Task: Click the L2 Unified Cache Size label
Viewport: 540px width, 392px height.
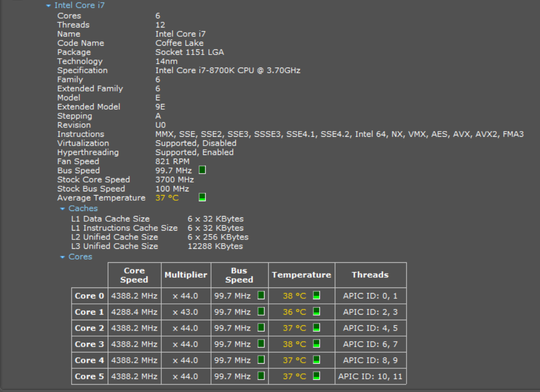Action: (115, 237)
